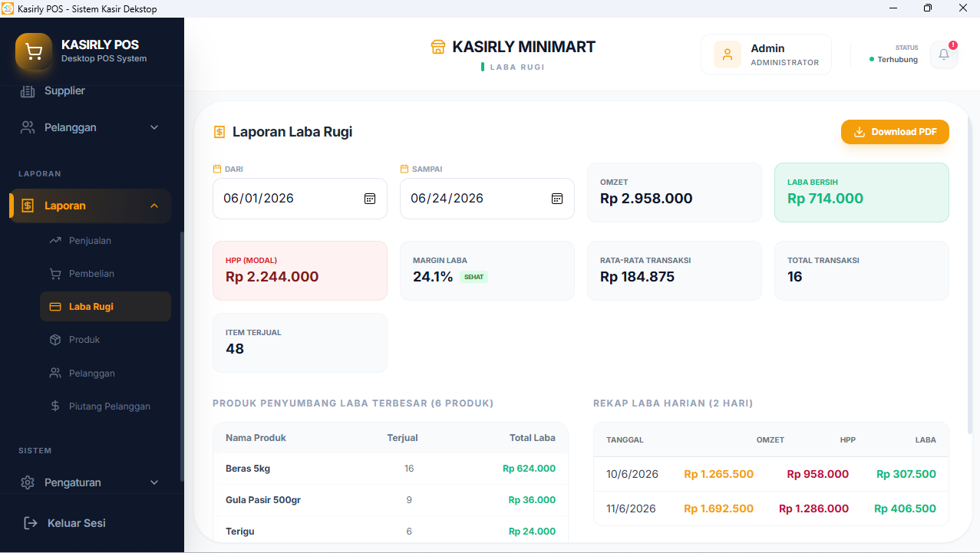The height and width of the screenshot is (553, 980).
Task: Click the Keluar Sesi logout arrow icon
Action: [x=31, y=523]
